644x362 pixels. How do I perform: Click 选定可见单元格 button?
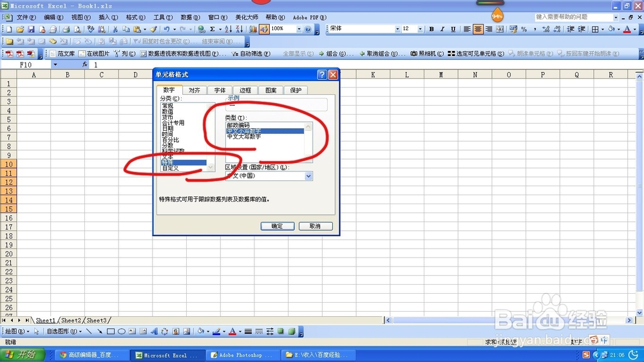coord(476,54)
